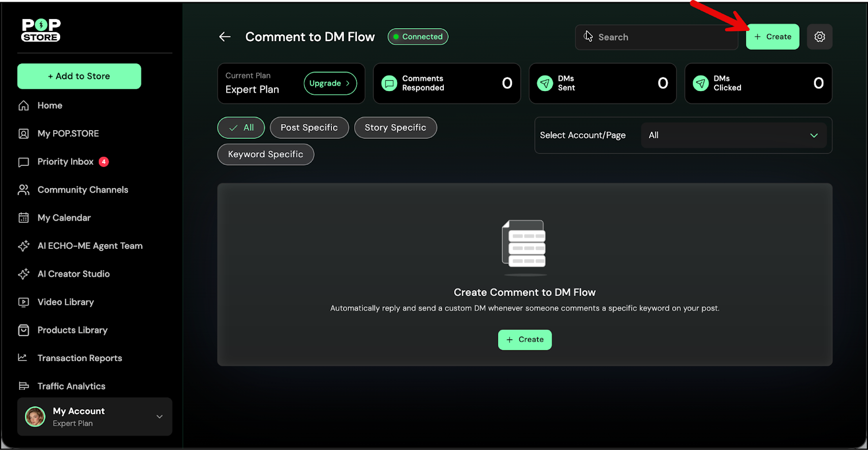Filter flows by Keyword Specific
The image size is (868, 450).
coord(265,155)
